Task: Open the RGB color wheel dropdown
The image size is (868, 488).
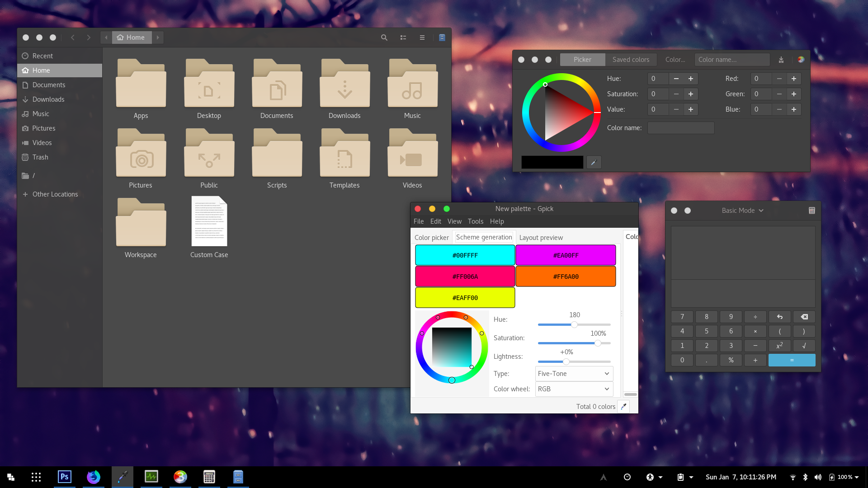Action: click(573, 389)
